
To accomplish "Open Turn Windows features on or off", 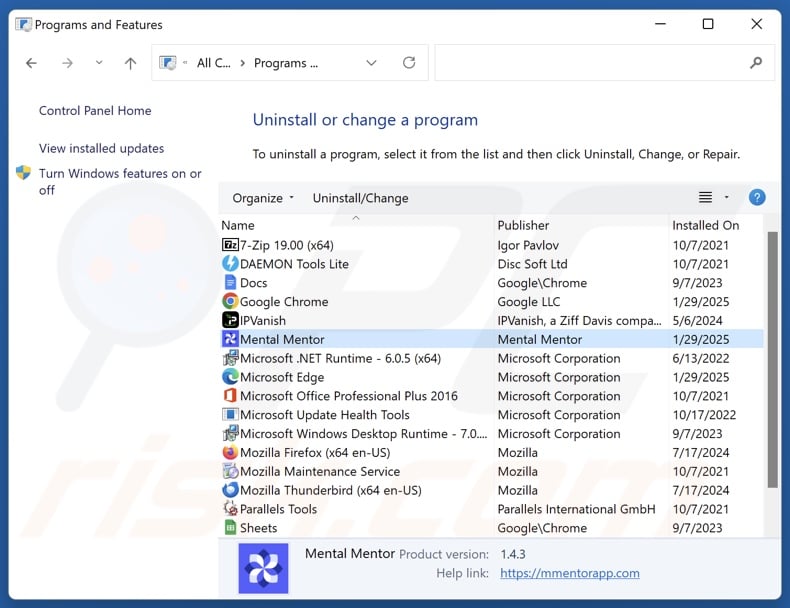I will [120, 182].
